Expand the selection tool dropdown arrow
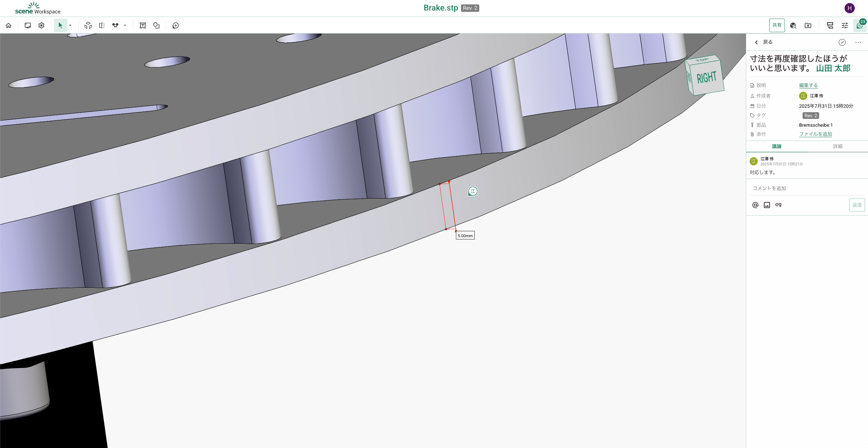 [70, 25]
